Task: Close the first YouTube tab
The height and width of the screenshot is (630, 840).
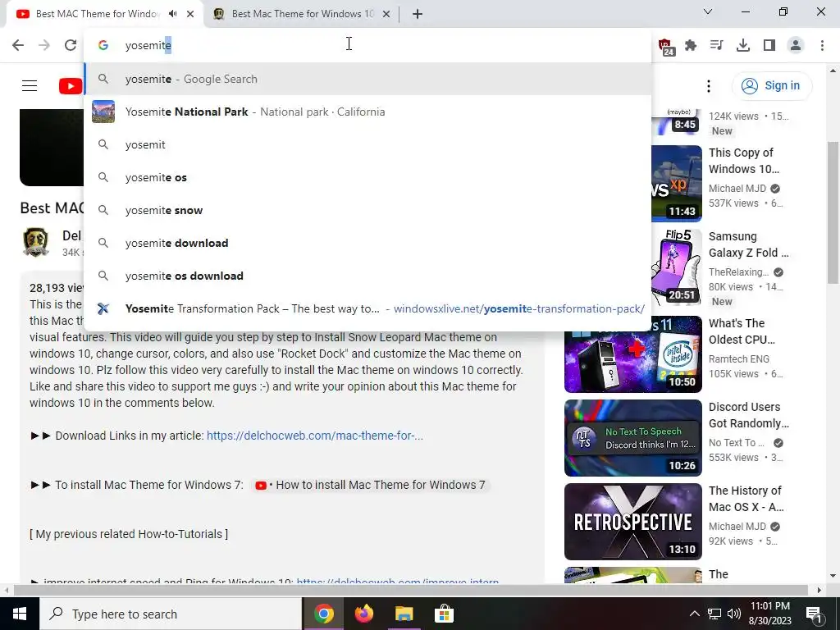Action: click(190, 14)
